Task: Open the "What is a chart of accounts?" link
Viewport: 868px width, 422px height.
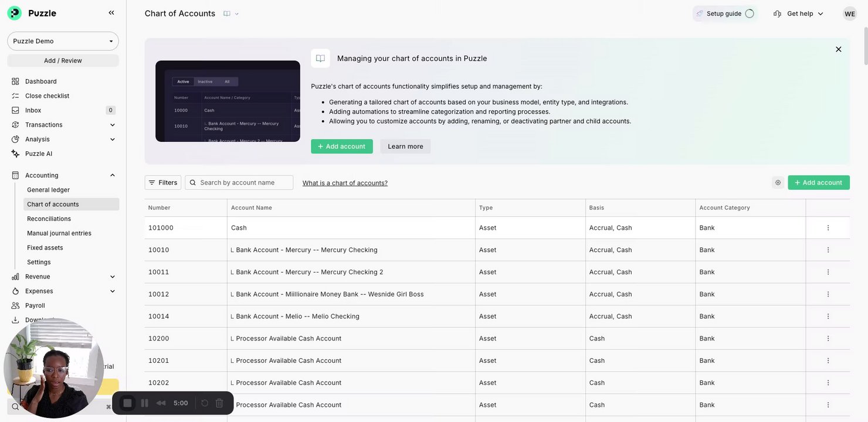Action: 345,183
